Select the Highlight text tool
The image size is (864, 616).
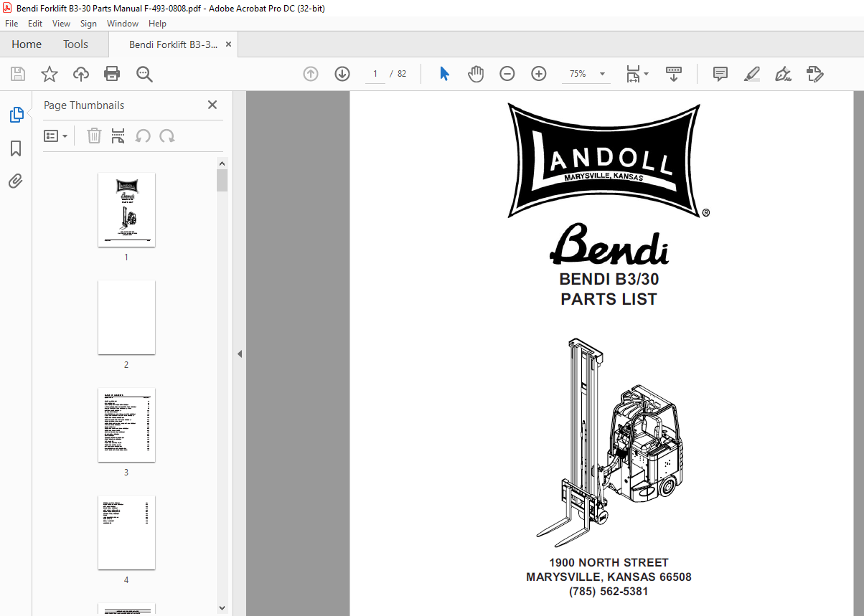coord(752,74)
